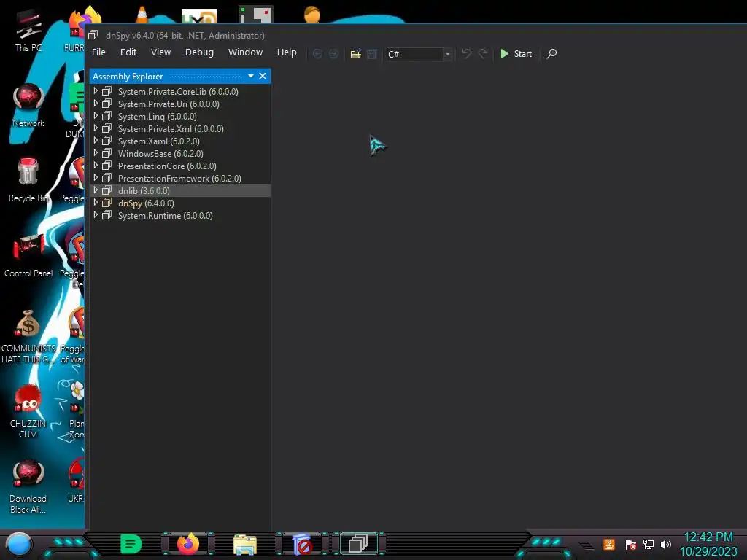Click the Navigate Backward arrow icon
Screen dimensions: 747x560
317,54
